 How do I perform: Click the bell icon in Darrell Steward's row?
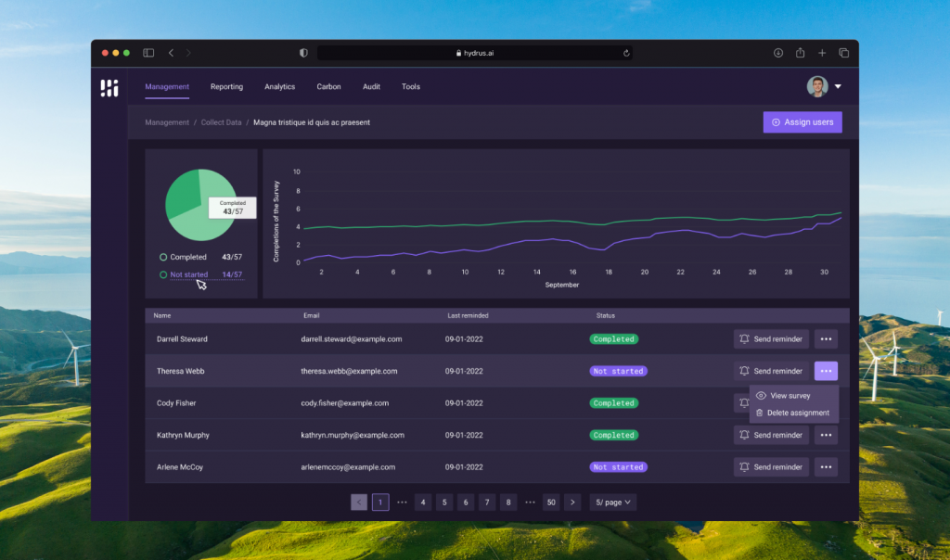point(744,339)
